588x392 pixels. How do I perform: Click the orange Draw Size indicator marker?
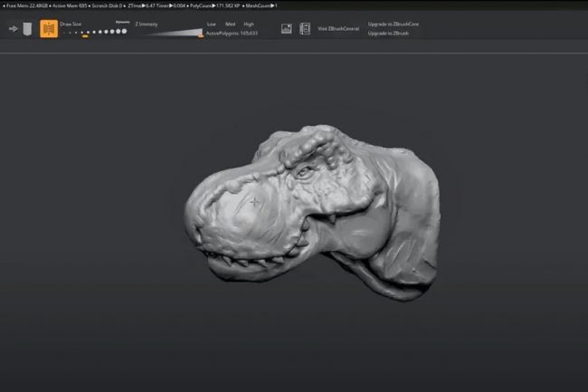pyautogui.click(x=85, y=37)
